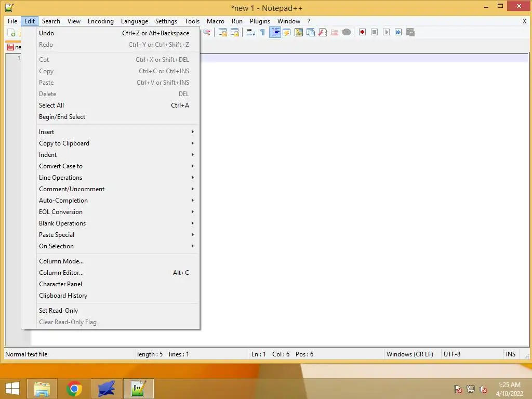Expand the On Selection submenu
532x399 pixels.
(x=117, y=246)
